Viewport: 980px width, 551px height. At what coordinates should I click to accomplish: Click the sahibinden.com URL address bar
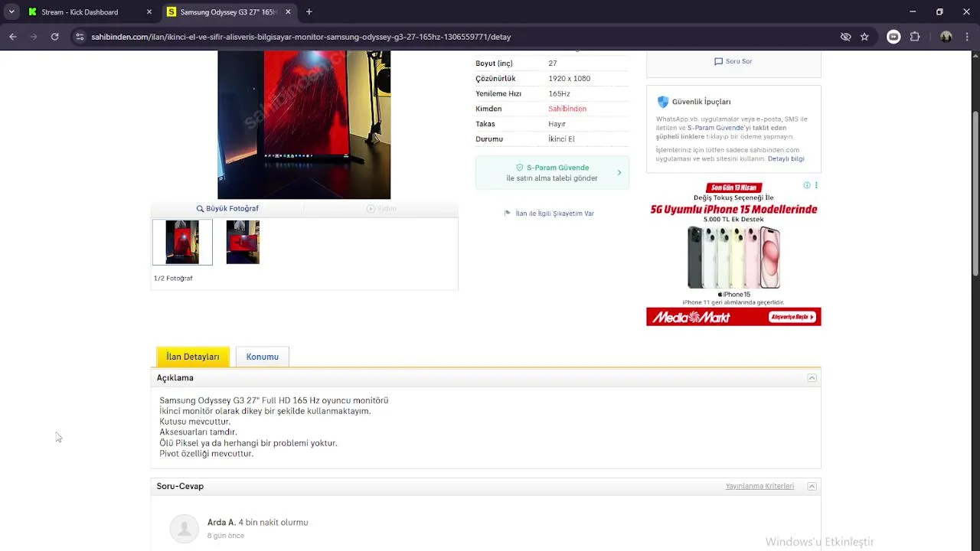pyautogui.click(x=301, y=37)
